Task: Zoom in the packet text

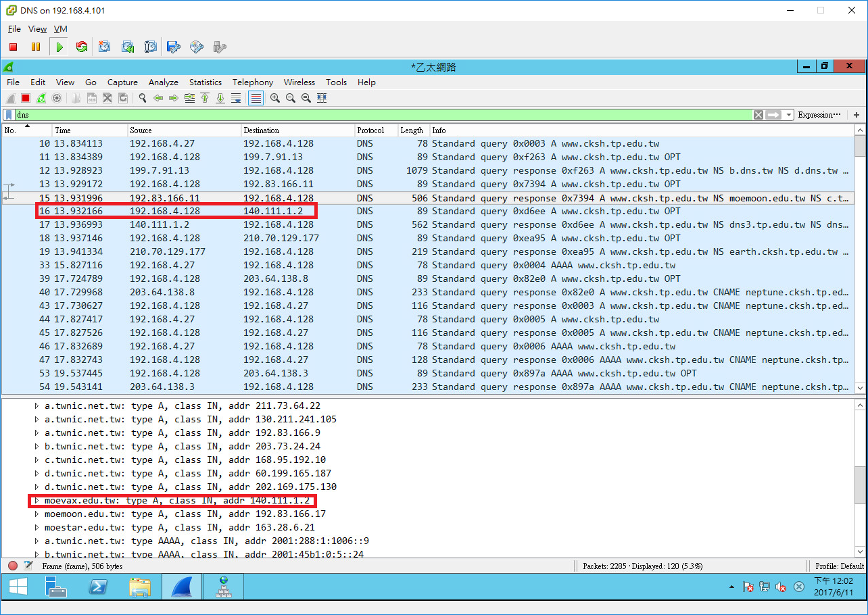Action: [x=275, y=98]
